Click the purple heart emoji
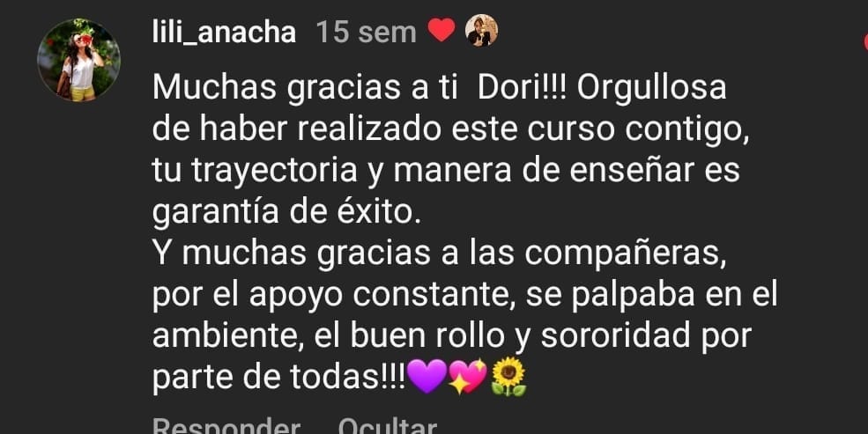 point(427,377)
